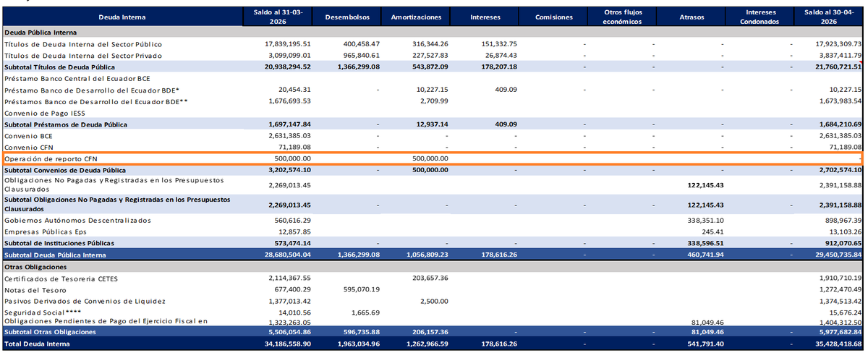
Task: Click "Pasivos Derivados de Convenios de Liquidez"
Action: pos(85,301)
